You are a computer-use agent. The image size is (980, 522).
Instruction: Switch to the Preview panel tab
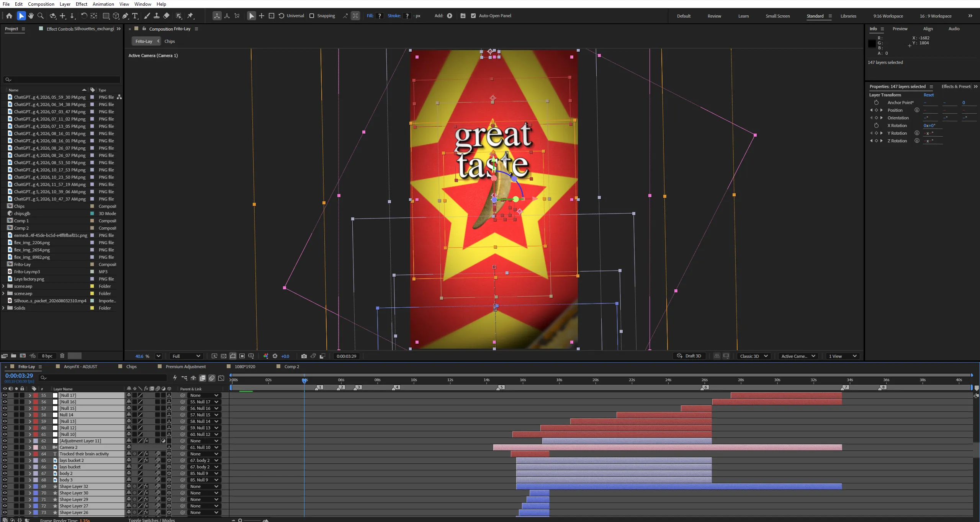pyautogui.click(x=900, y=29)
